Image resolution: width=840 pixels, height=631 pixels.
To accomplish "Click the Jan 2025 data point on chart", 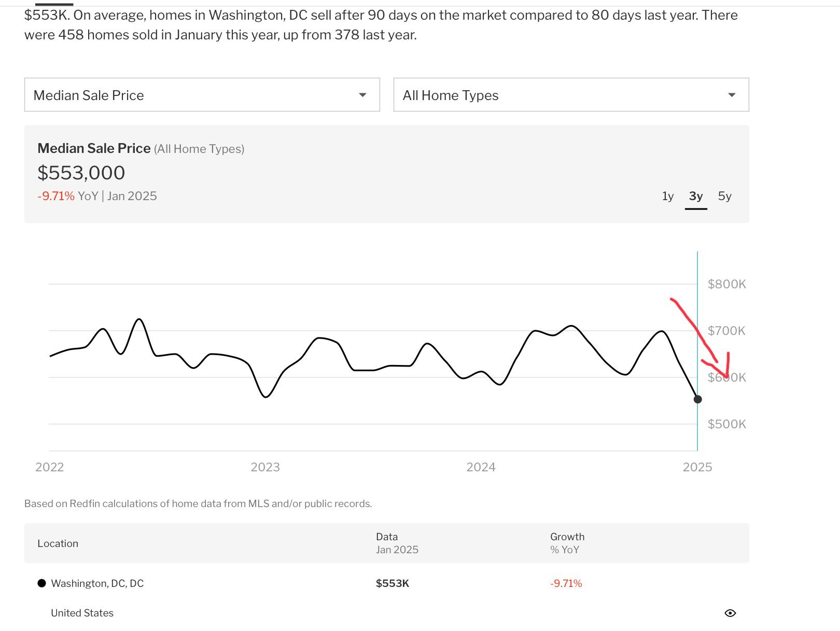I will 697,399.
